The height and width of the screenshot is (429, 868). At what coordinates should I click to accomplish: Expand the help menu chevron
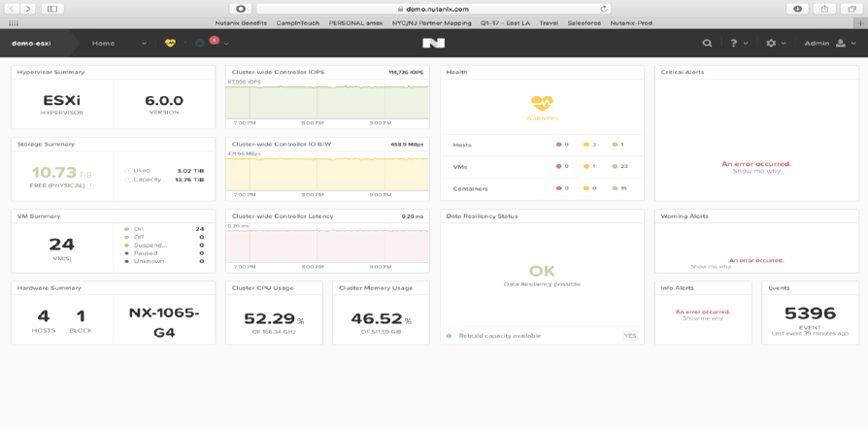[746, 43]
